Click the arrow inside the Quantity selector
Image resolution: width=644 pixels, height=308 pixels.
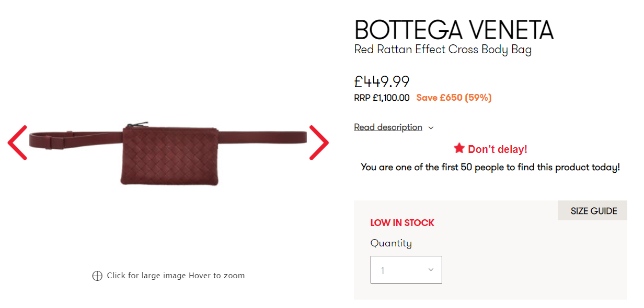(431, 270)
